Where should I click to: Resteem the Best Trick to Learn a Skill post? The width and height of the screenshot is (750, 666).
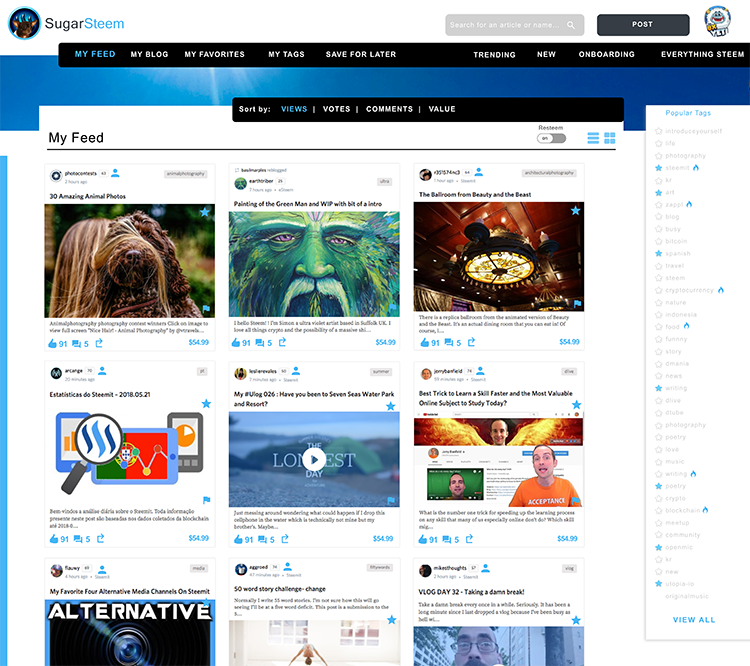[x=469, y=539]
